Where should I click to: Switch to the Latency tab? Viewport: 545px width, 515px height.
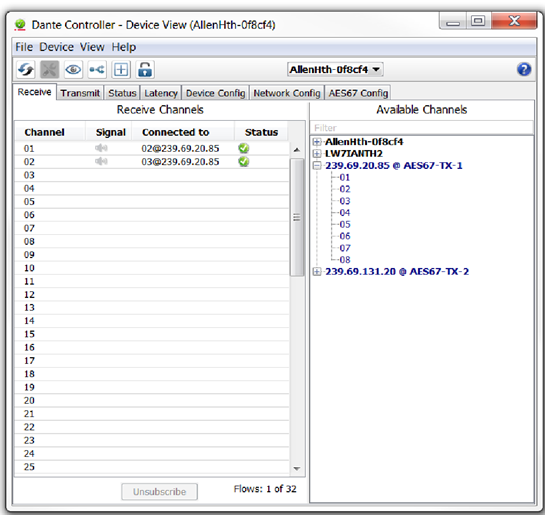point(161,93)
